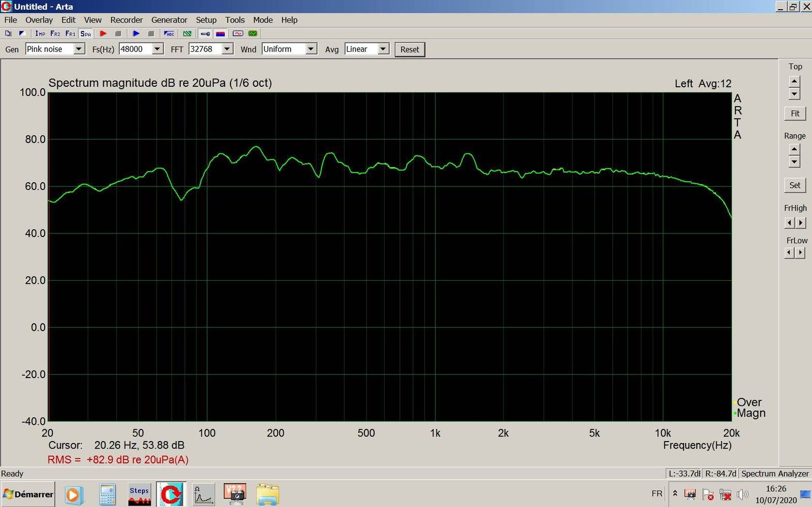This screenshot has height=507, width=812.
Task: Open the Steps app in the taskbar
Action: (x=139, y=494)
